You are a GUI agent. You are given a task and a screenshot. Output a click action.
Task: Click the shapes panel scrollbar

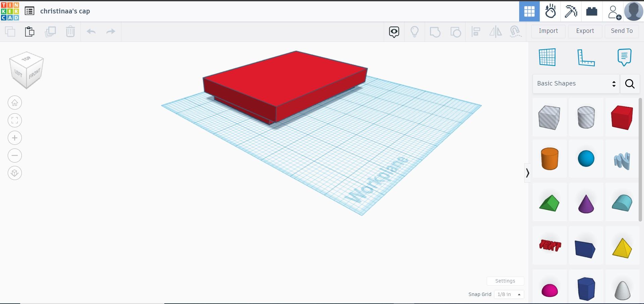(640, 160)
